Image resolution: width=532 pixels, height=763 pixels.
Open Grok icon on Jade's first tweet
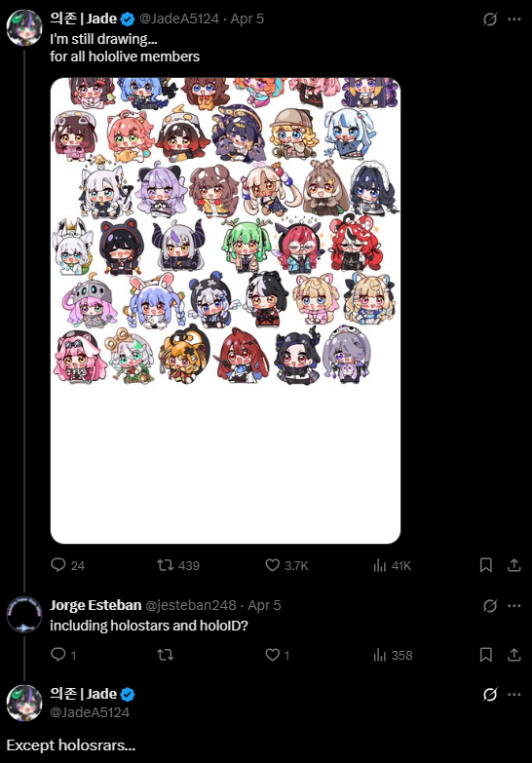pos(490,19)
